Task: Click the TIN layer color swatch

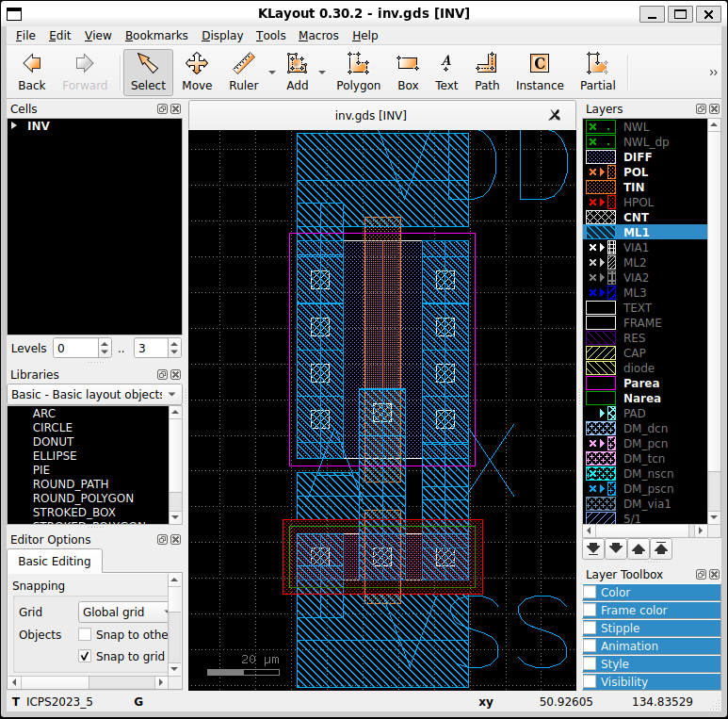Action: click(601, 188)
